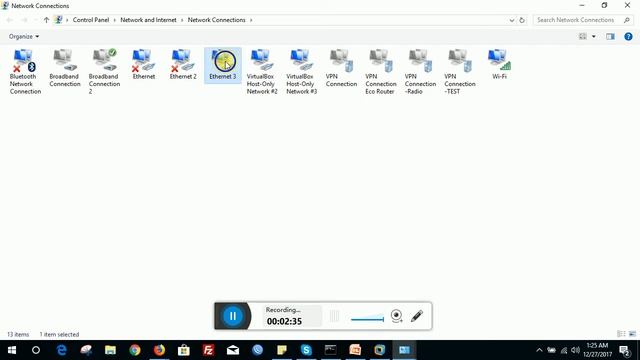Select the Ethernet adapter icon

[x=144, y=64]
